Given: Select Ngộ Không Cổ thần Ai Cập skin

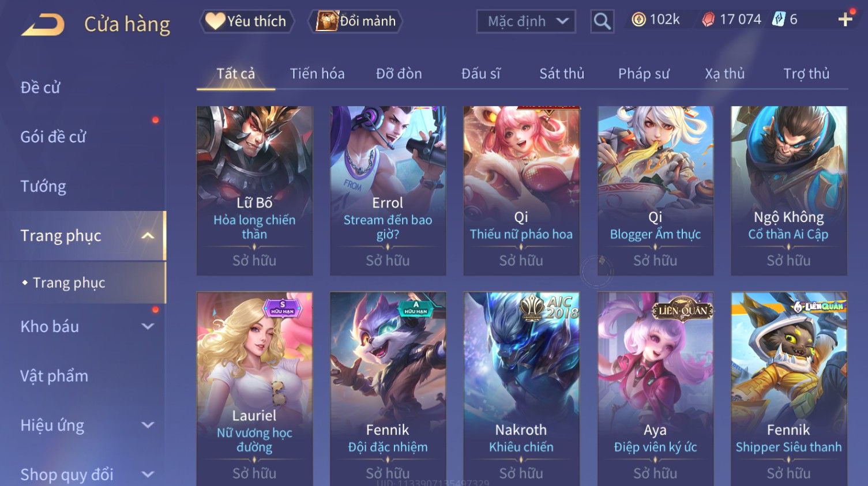Looking at the screenshot, I should click(x=789, y=190).
